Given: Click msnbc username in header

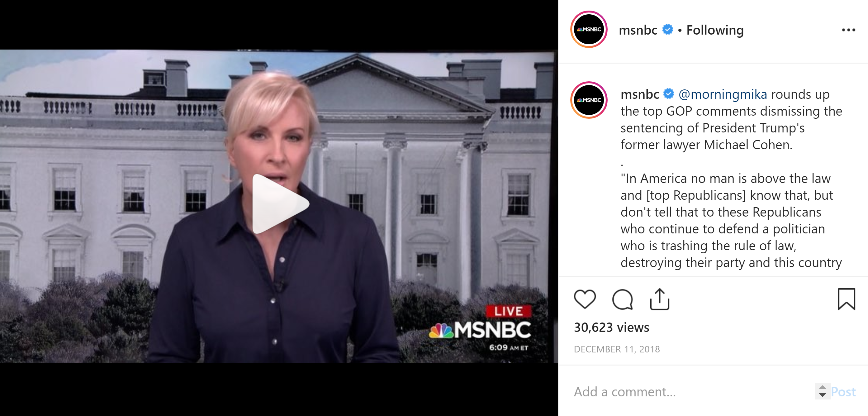Looking at the screenshot, I should coord(638,30).
